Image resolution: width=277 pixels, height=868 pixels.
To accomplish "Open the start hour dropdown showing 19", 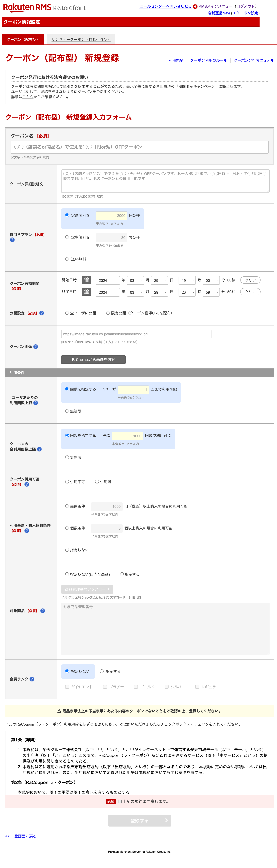I will coord(187,280).
